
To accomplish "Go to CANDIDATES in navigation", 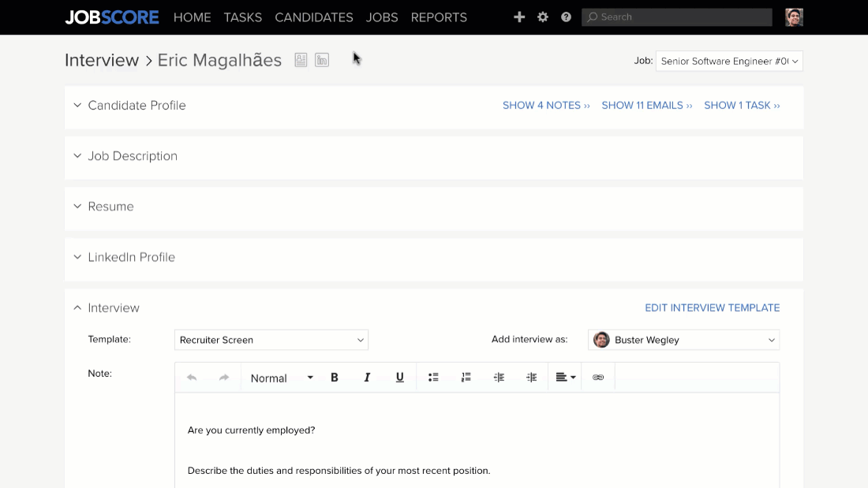I will 314,17.
